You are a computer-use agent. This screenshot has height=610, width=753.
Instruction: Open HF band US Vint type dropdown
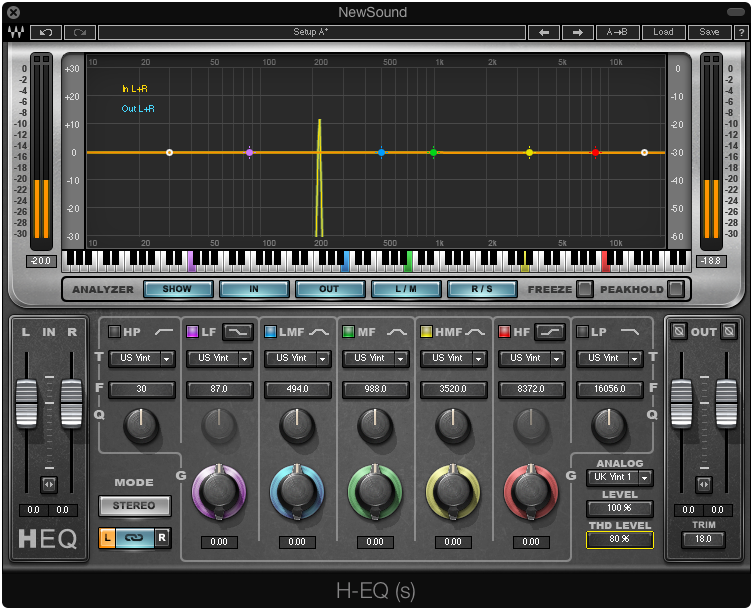coord(532,358)
